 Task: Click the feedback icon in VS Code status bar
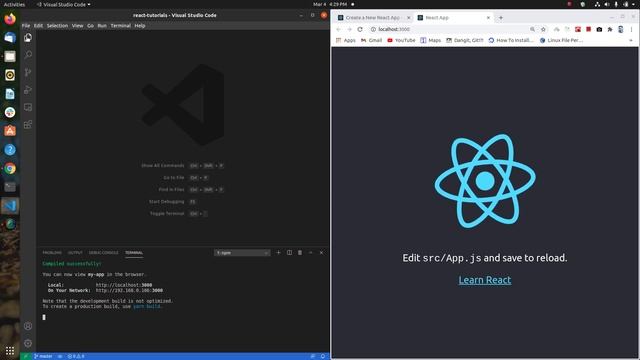[313, 356]
